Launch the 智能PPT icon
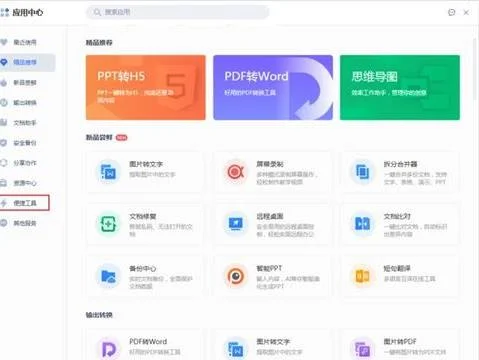 pos(236,276)
